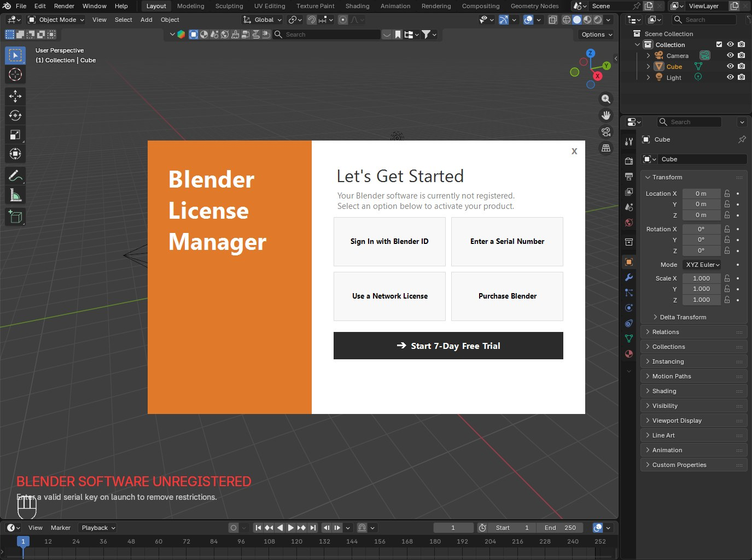Switch to the Sculpting workspace tab
The image size is (752, 560).
click(229, 6)
